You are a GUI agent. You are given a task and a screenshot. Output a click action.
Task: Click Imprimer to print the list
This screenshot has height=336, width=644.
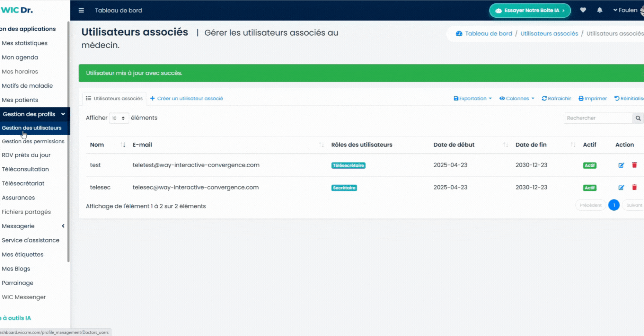pos(593,98)
